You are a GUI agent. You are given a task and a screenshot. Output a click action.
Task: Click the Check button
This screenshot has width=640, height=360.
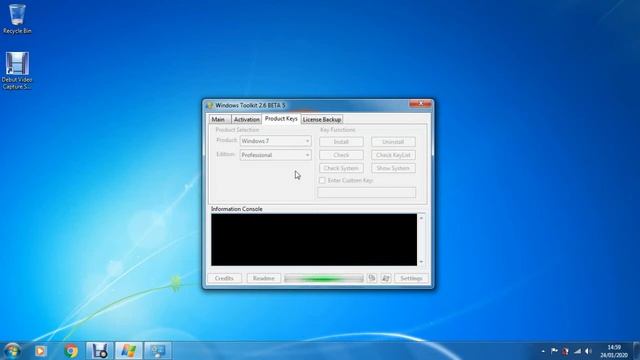[x=341, y=155]
